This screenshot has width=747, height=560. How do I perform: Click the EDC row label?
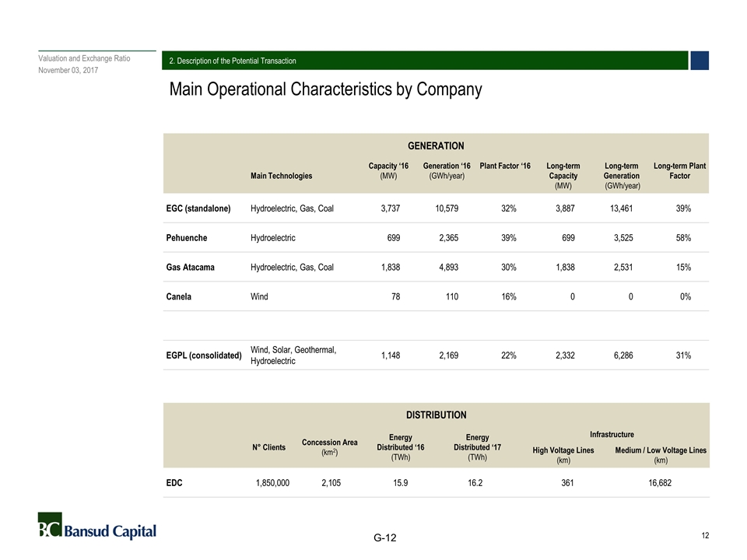click(174, 483)
